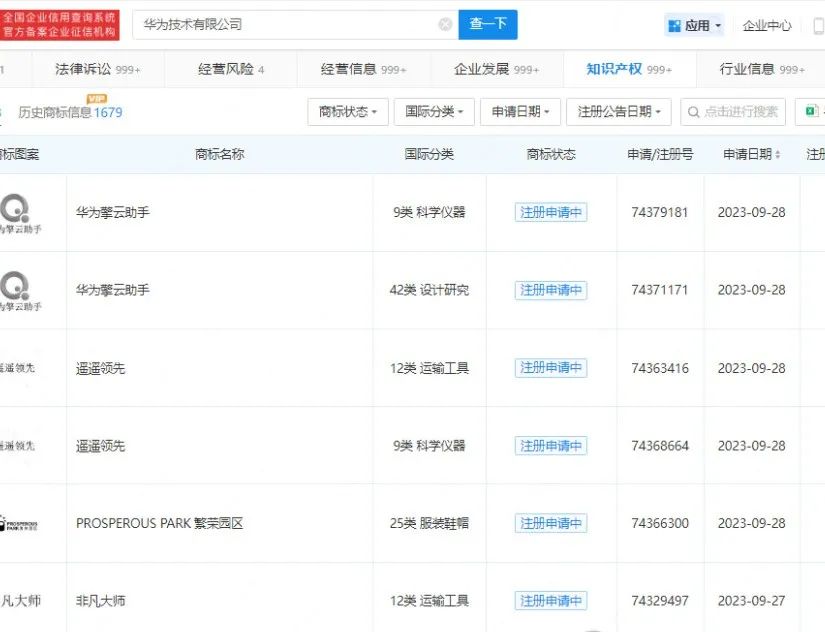Image resolution: width=825 pixels, height=632 pixels.
Task: Open 企业中心 link
Action: pos(767,25)
